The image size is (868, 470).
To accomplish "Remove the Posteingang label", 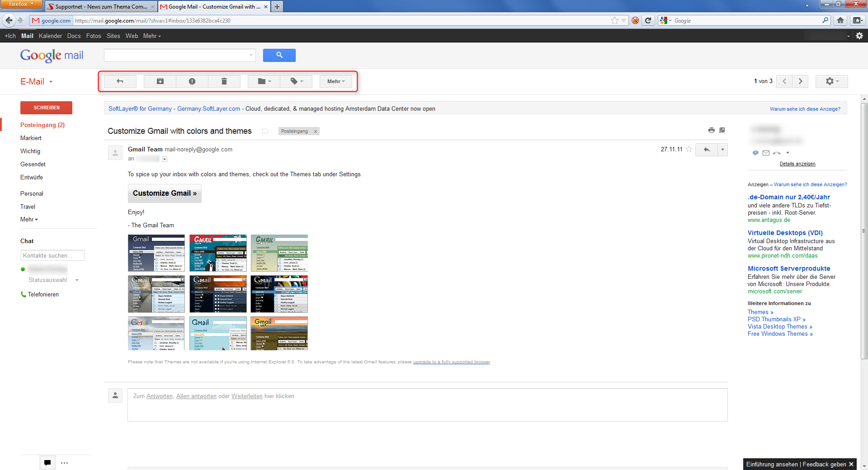I will (x=316, y=132).
